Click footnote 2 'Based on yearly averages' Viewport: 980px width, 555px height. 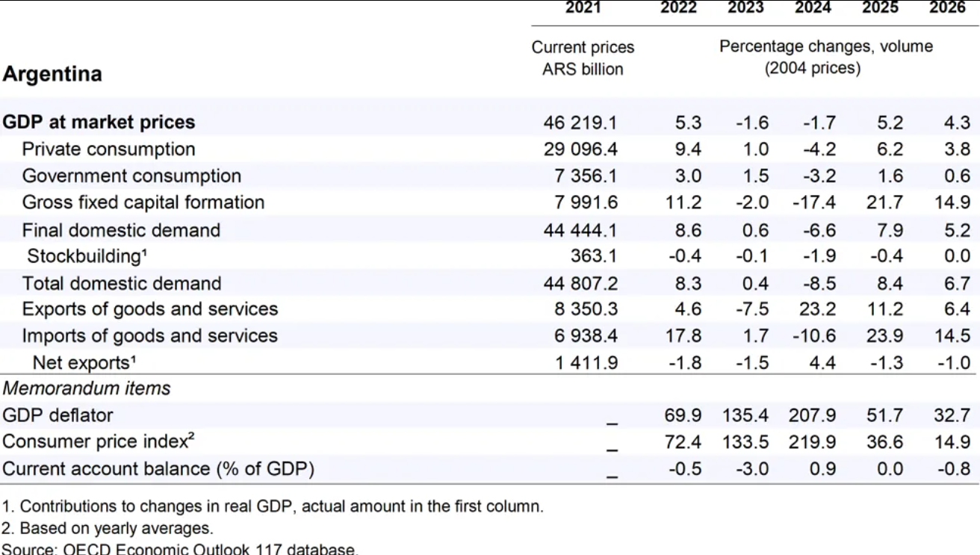click(108, 528)
